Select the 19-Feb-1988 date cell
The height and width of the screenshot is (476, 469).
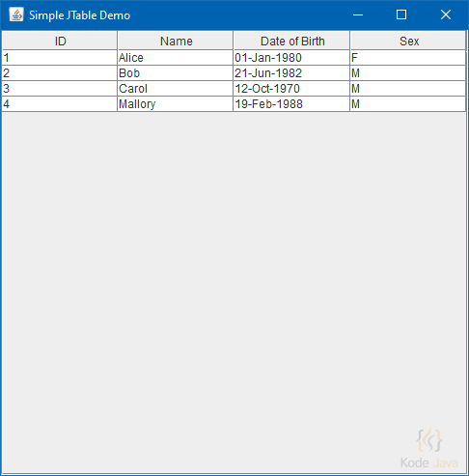click(x=291, y=104)
